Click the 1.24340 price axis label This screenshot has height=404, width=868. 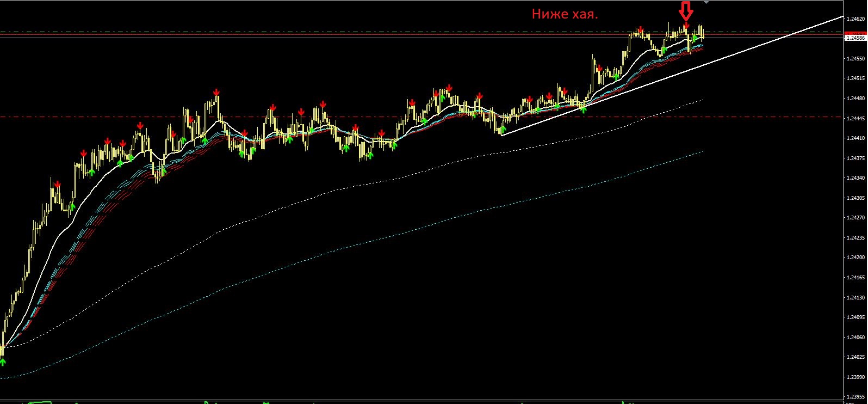855,178
